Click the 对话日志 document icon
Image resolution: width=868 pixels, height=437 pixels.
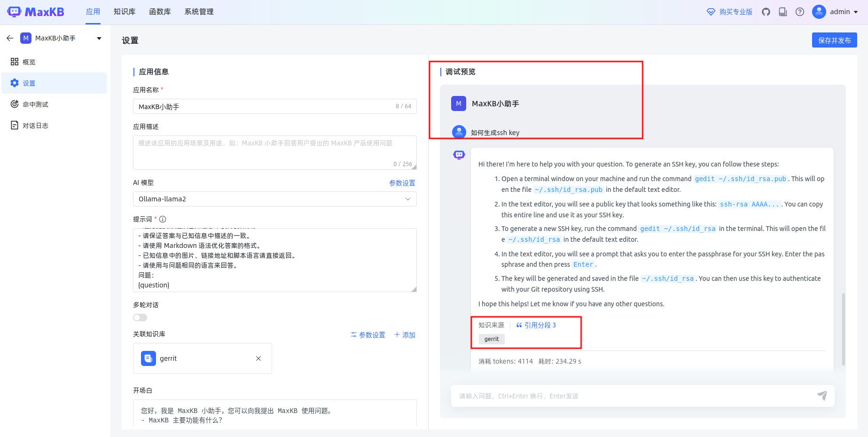(x=15, y=125)
